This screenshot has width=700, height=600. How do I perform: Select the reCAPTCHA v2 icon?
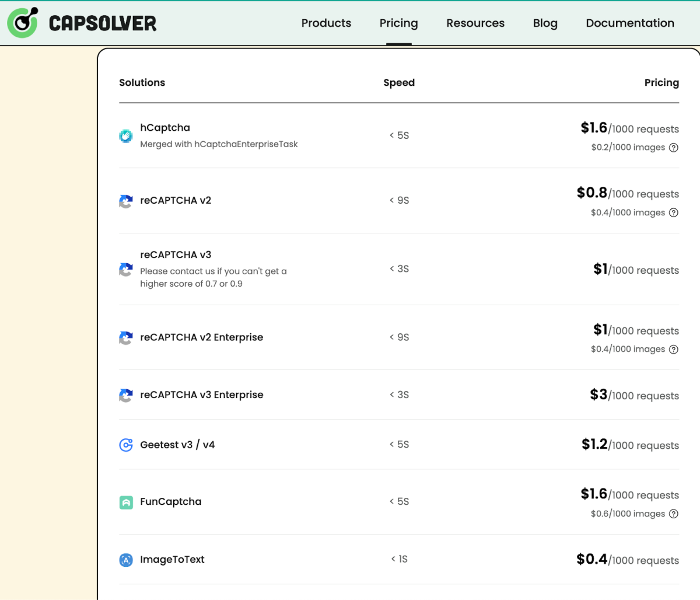tap(126, 201)
